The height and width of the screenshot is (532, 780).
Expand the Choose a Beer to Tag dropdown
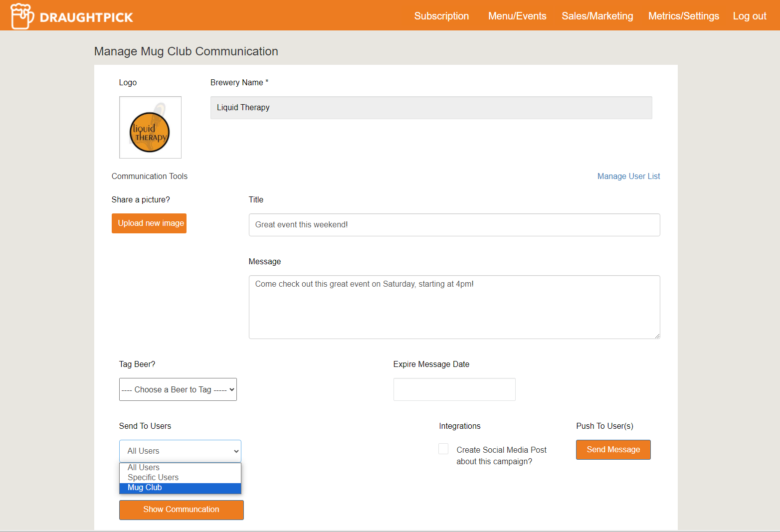[x=178, y=389]
